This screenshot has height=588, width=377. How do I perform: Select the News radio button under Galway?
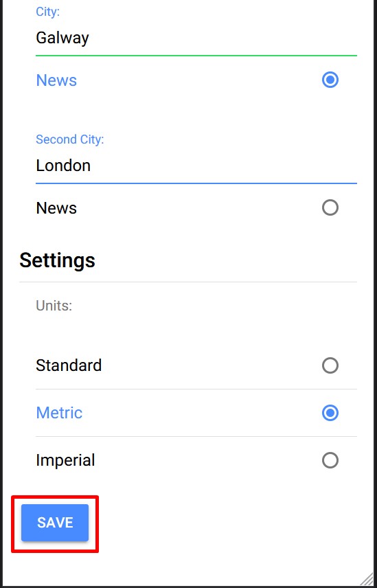pyautogui.click(x=330, y=80)
